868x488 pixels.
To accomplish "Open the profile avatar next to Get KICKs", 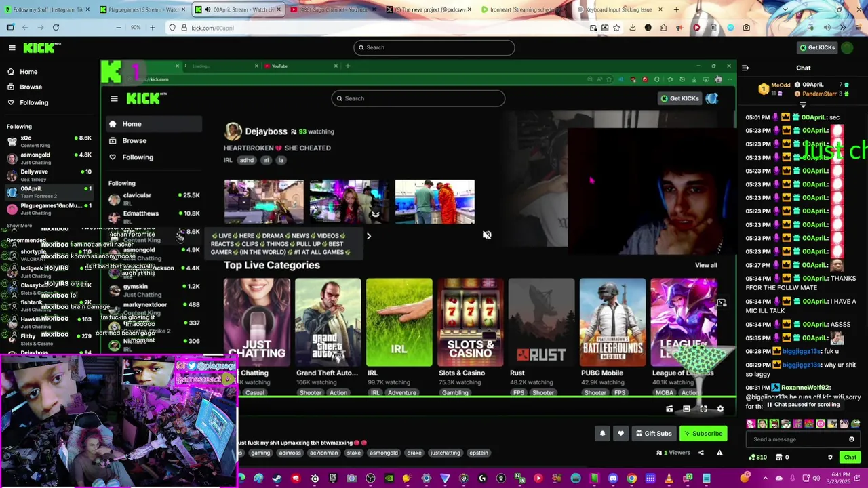I will 847,47.
